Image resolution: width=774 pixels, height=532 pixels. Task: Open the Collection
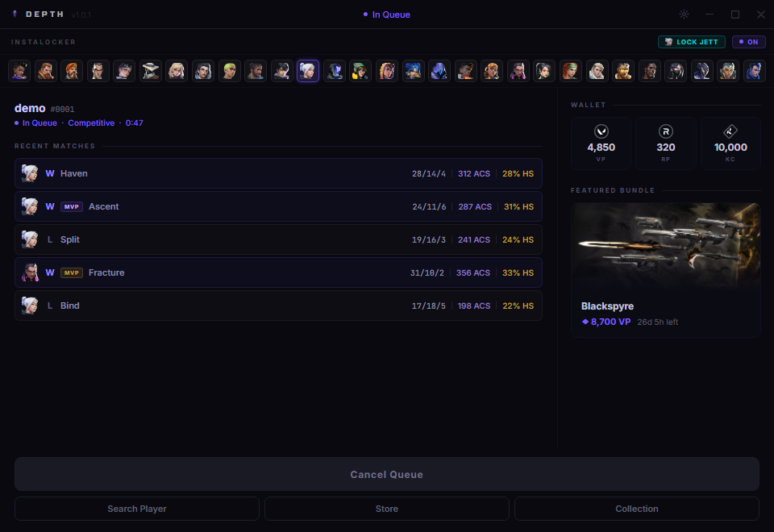pos(636,509)
